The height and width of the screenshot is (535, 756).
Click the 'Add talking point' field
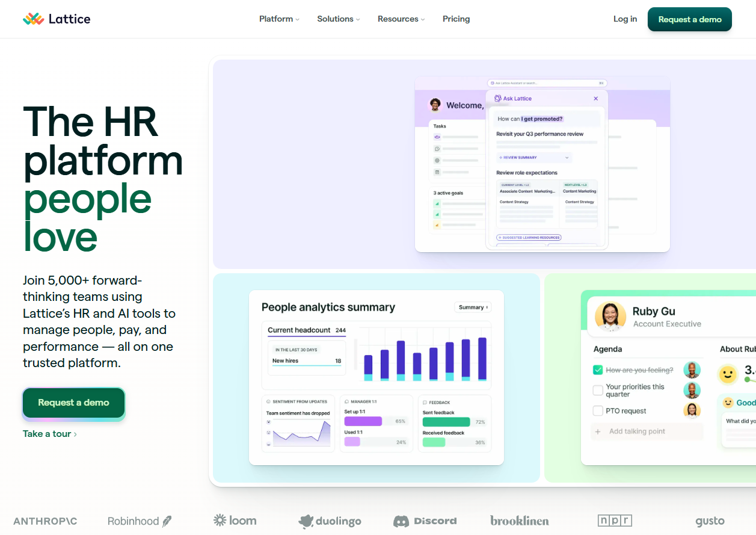(647, 431)
